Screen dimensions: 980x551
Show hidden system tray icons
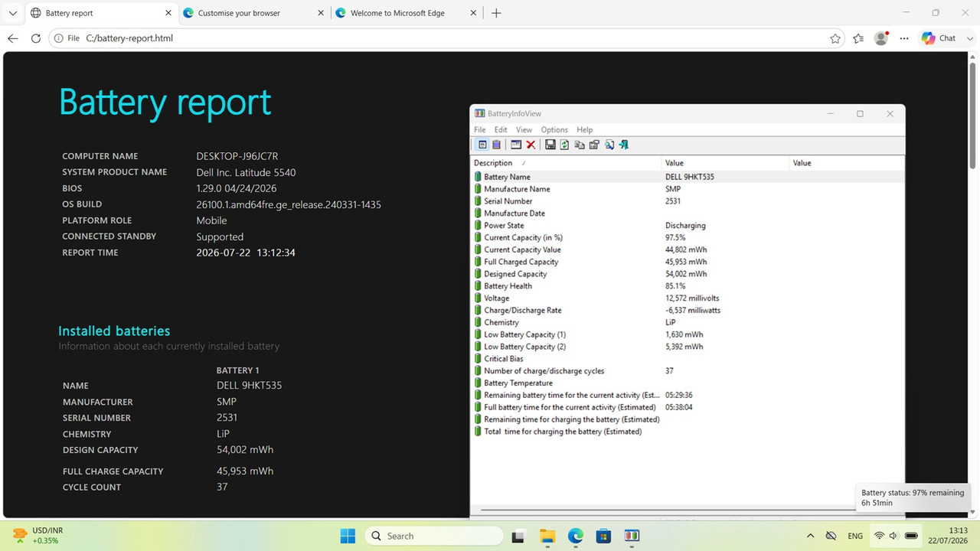pos(810,536)
